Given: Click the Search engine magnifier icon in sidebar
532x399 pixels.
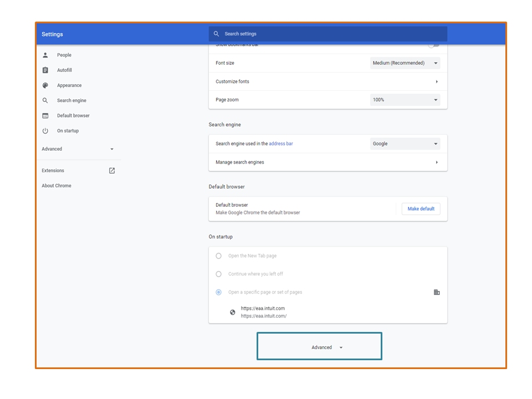Looking at the screenshot, I should tap(45, 101).
